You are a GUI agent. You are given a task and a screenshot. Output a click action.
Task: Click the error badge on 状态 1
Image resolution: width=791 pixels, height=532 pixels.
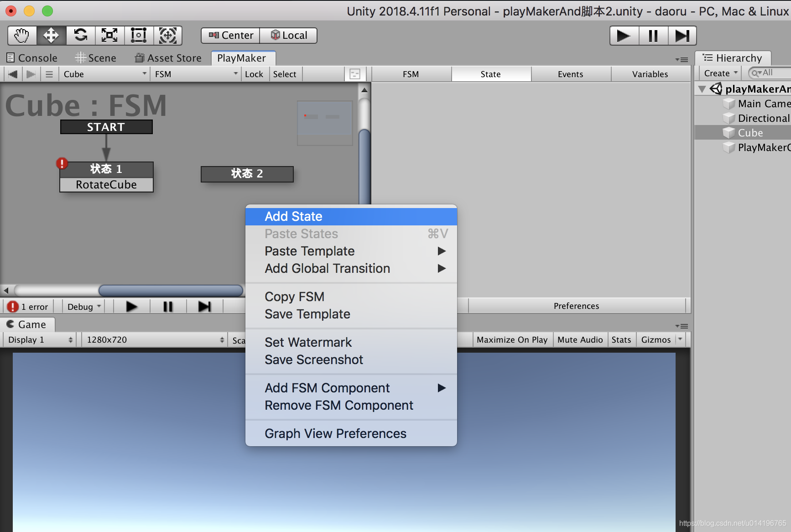[x=62, y=163]
